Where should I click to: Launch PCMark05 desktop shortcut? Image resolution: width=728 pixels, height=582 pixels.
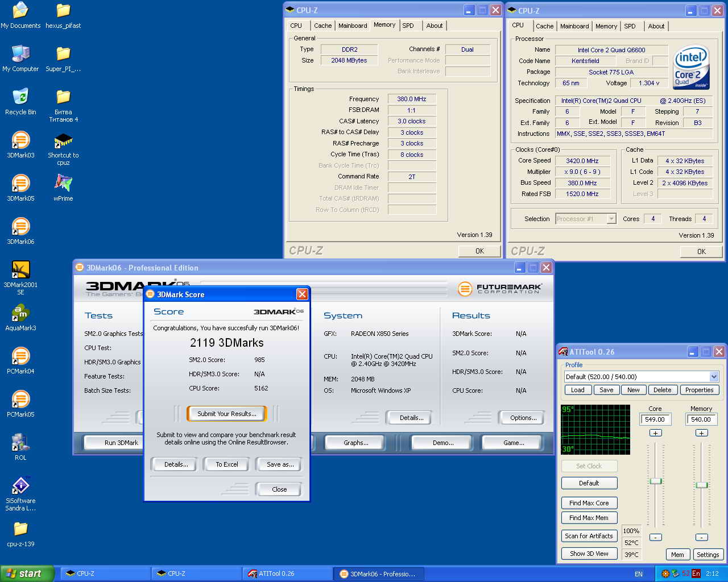point(20,404)
